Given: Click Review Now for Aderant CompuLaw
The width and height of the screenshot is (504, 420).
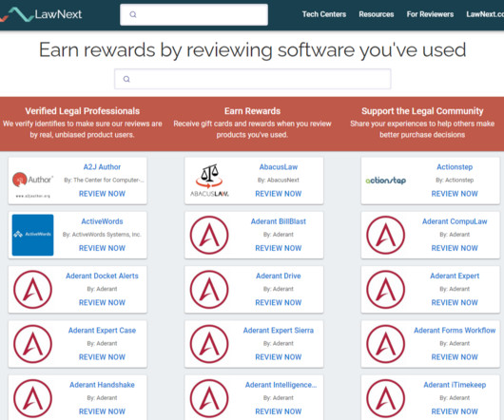Looking at the screenshot, I should click(455, 248).
